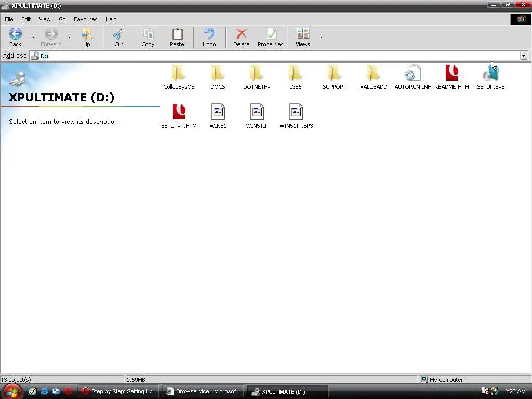This screenshot has width=532, height=399.
Task: Switch to Step by Step taskbar window
Action: (119, 391)
